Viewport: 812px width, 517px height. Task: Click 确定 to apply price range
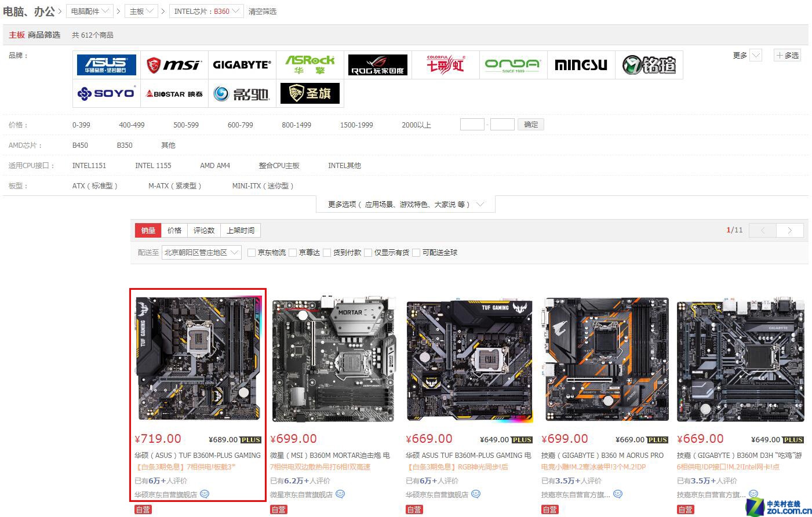531,125
